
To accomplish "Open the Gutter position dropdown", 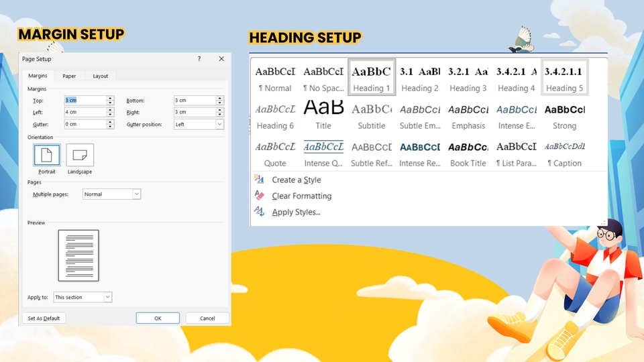I will (219, 125).
